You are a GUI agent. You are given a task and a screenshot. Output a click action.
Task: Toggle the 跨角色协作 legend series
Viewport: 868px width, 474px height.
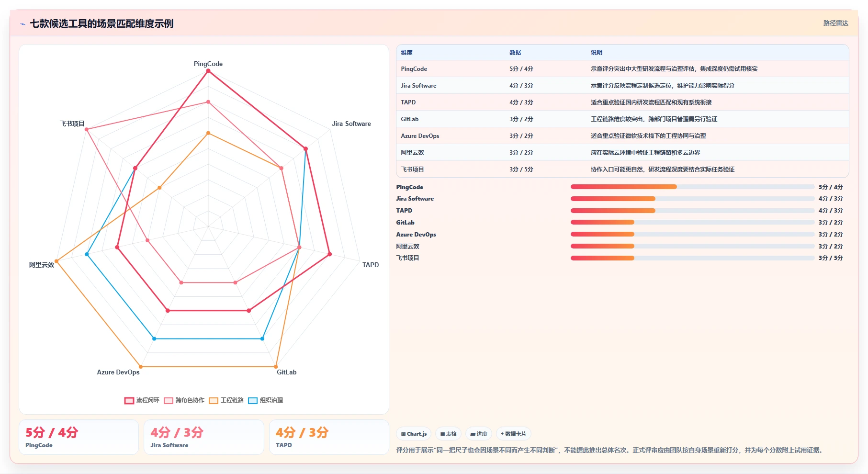(x=184, y=400)
